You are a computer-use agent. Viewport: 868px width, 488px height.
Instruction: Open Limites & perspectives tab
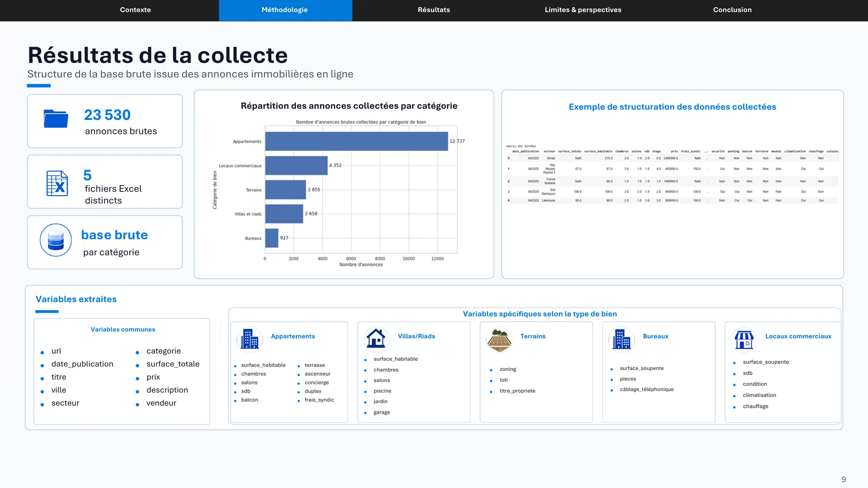(x=583, y=10)
